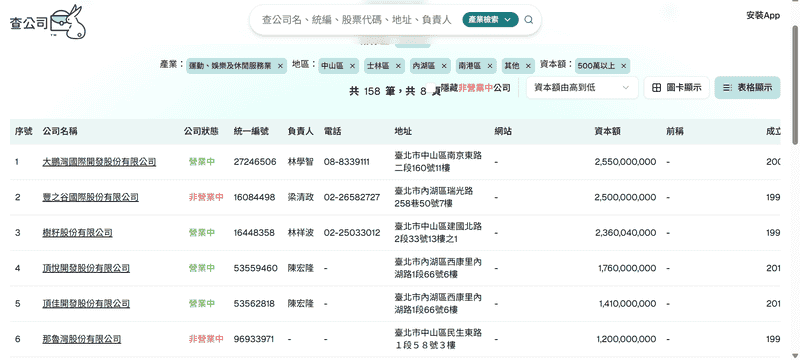Click phone number 08-8339111

347,162
